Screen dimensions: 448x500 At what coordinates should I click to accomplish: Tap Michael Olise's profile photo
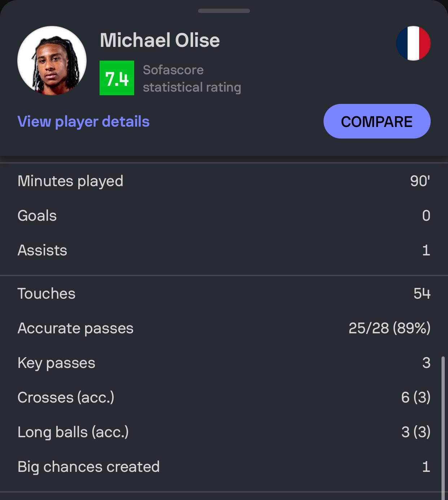click(52, 61)
